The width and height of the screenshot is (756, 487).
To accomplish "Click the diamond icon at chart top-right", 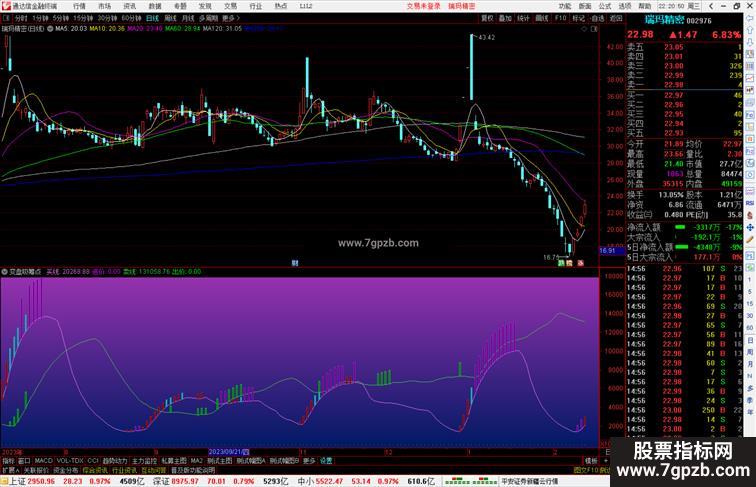I will 584,29.
